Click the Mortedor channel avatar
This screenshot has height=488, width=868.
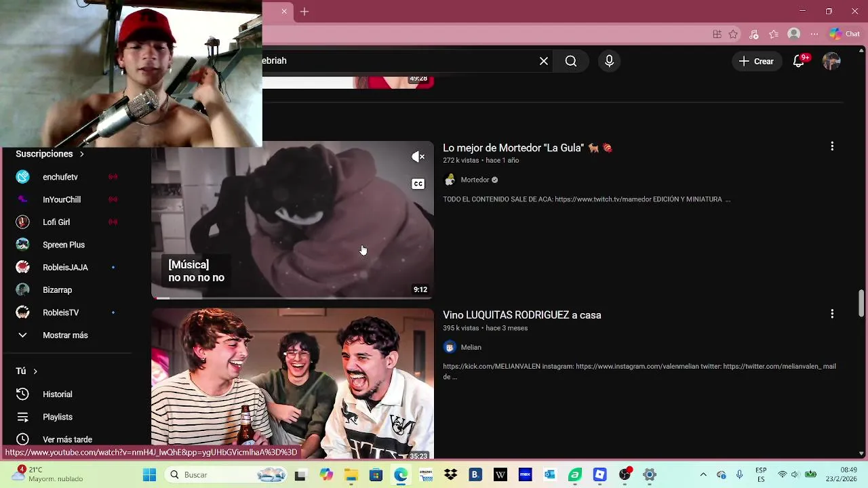[450, 180]
